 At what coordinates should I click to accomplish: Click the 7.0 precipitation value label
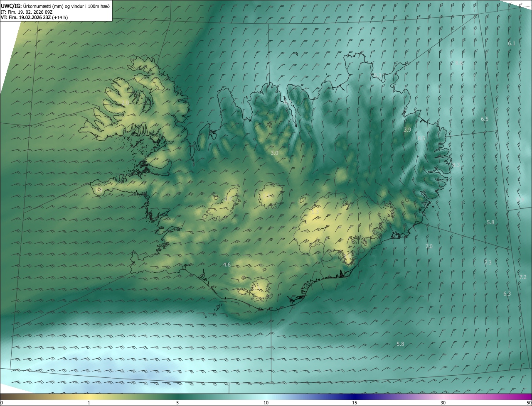tap(429, 246)
